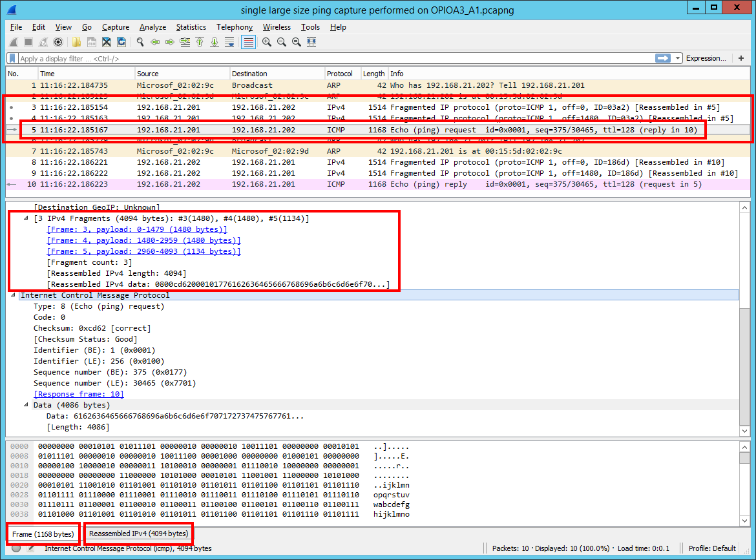The height and width of the screenshot is (560, 756).
Task: Click the expert information status circle icon
Action: pos(16,548)
